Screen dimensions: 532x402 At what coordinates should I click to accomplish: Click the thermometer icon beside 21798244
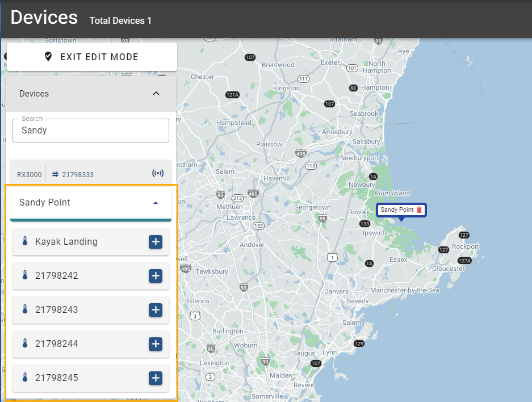(x=24, y=344)
